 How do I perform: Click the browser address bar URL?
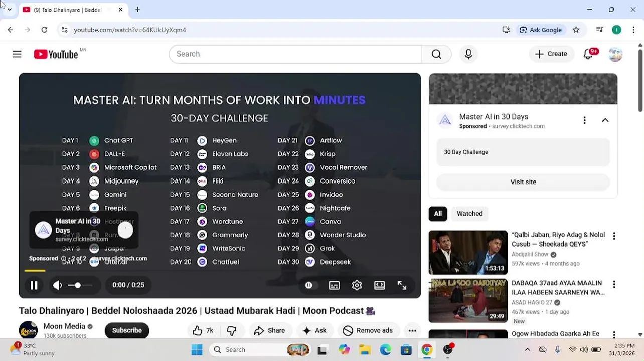(130, 30)
